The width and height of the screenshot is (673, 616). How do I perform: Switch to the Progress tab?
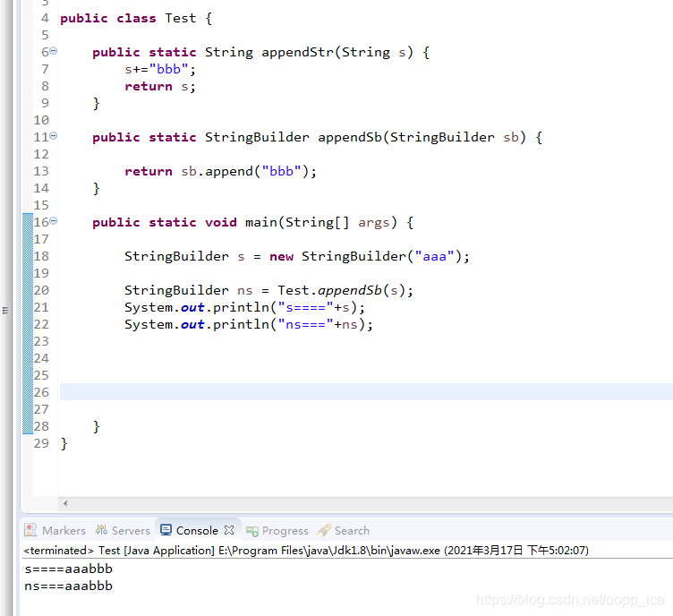click(x=285, y=531)
